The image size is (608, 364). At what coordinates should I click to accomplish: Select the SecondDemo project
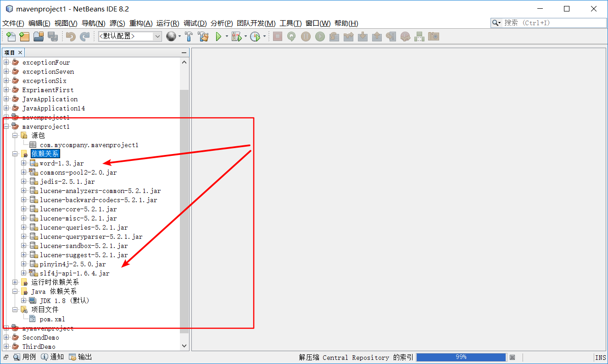pyautogui.click(x=41, y=337)
